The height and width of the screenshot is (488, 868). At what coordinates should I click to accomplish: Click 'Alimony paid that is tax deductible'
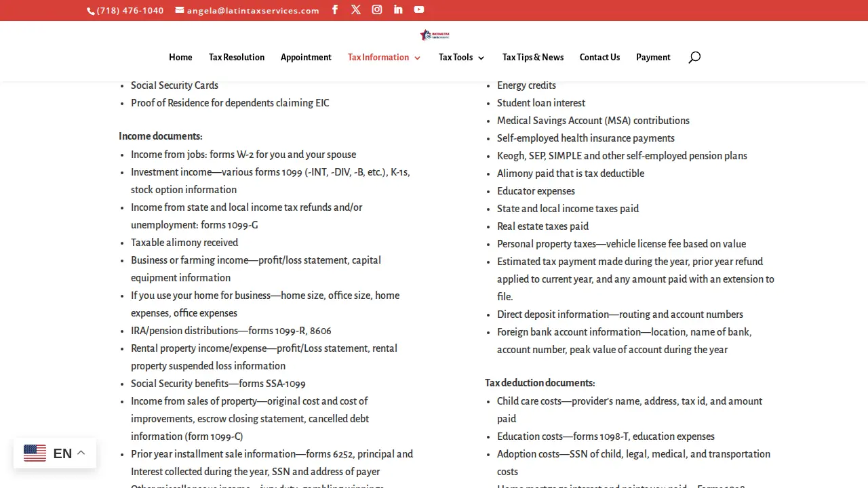point(570,174)
